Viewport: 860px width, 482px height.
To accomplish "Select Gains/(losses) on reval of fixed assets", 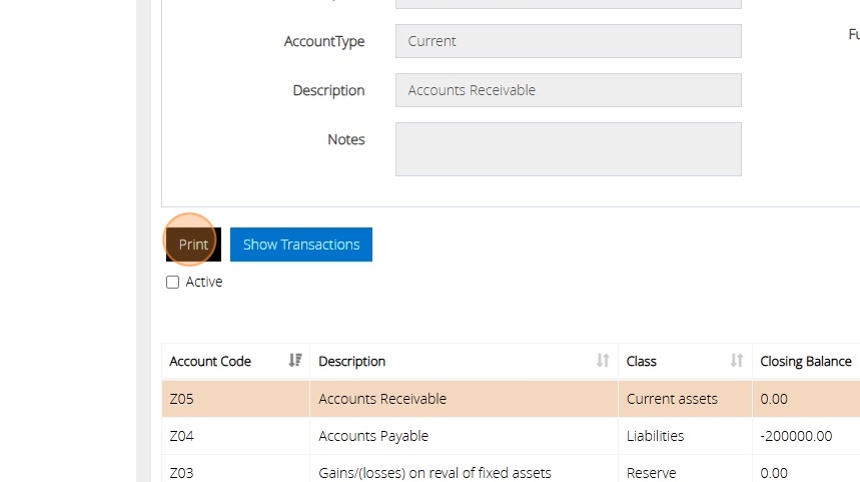I will (434, 472).
